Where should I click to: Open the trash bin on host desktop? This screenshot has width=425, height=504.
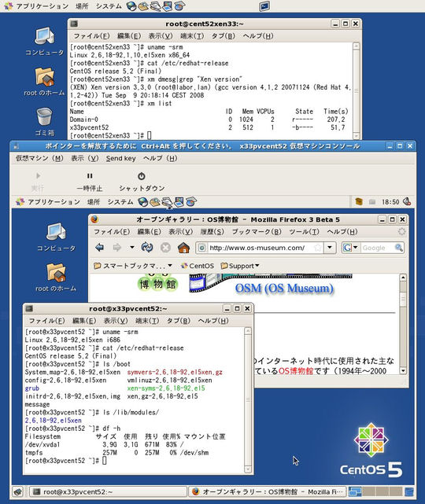(44, 116)
